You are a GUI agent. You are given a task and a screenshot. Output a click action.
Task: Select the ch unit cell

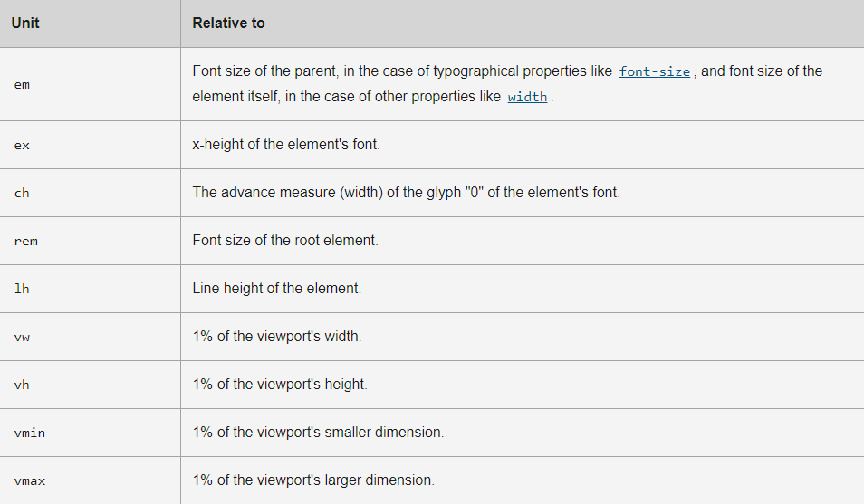(90, 193)
